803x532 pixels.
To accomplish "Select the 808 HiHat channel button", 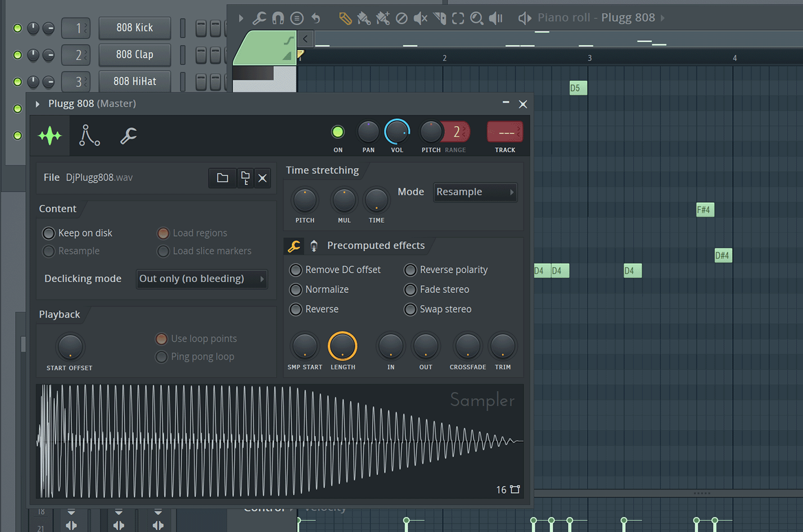I will click(134, 82).
